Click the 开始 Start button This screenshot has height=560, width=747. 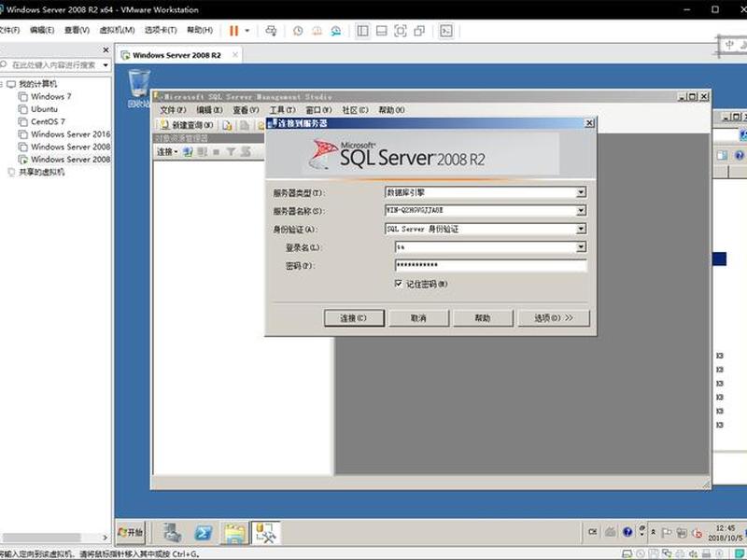click(131, 532)
